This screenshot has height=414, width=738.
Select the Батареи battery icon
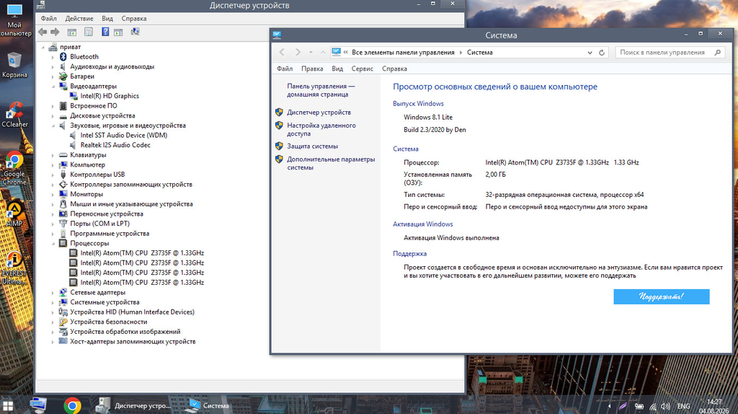pos(63,76)
